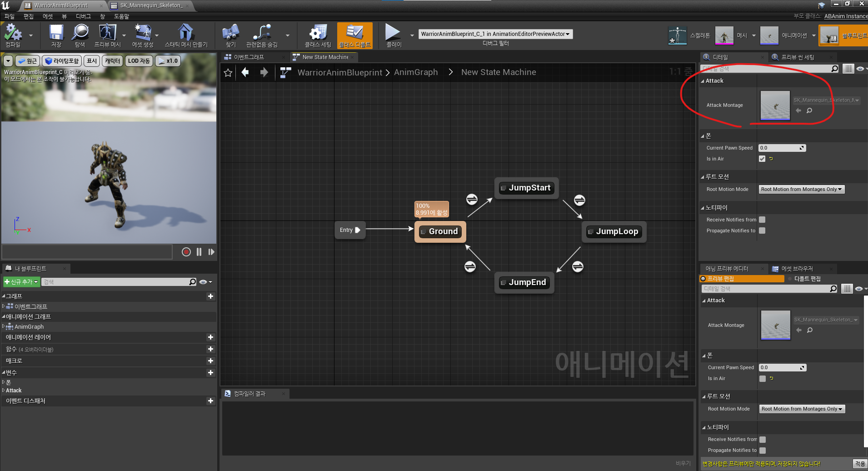Click transition rule icon Ground to JumpStart
Viewport: 868px width, 471px height.
click(x=472, y=199)
